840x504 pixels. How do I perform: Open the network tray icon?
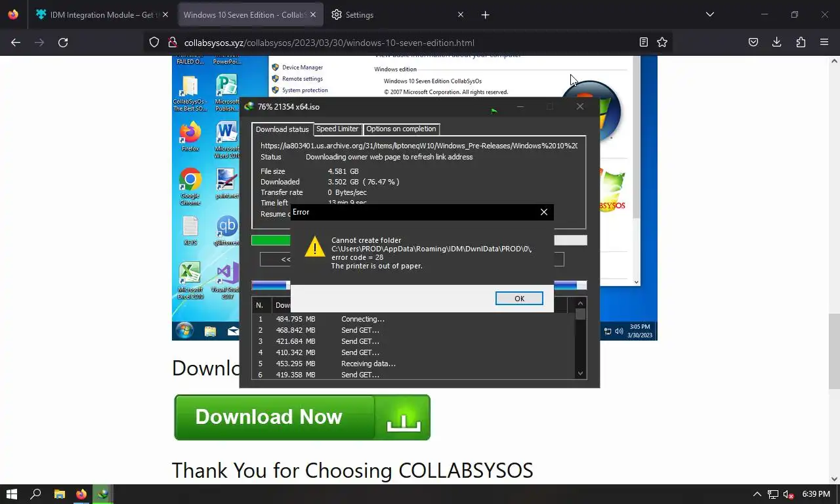click(x=773, y=494)
